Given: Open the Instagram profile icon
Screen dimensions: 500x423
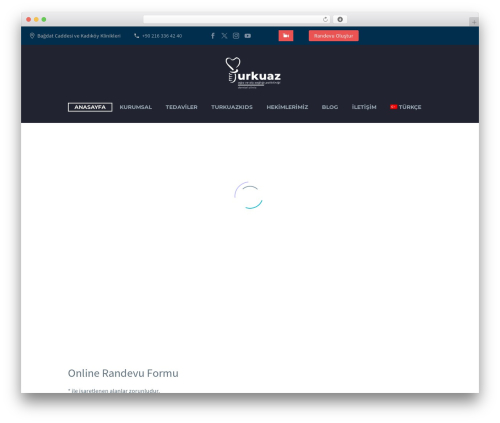Looking at the screenshot, I should tap(236, 36).
